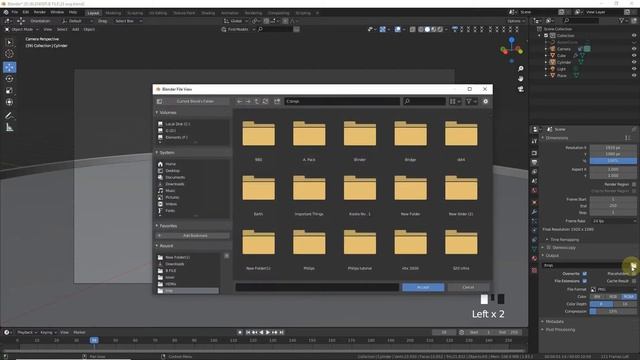Adjust the Compression slider
This screenshot has width=640, height=360.
coord(613,311)
